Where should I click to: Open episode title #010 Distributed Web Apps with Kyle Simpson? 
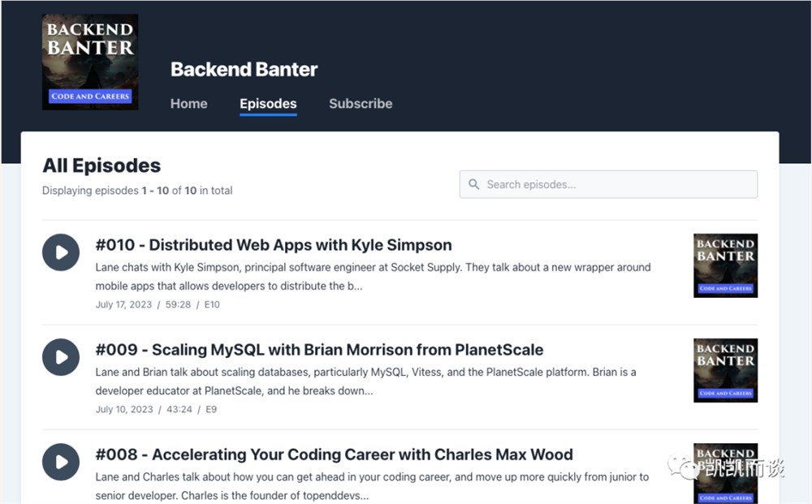pos(274,245)
